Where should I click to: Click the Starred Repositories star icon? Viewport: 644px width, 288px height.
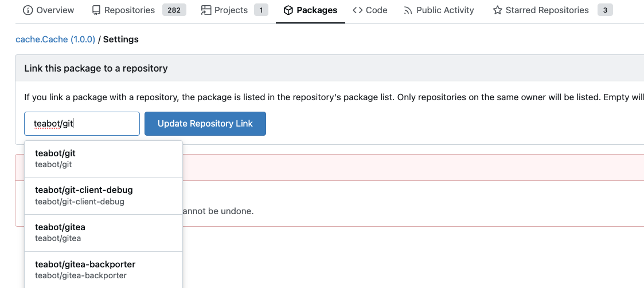click(497, 10)
